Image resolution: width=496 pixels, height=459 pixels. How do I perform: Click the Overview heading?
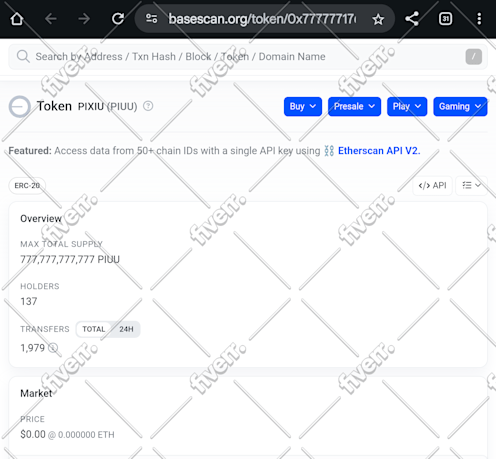point(41,219)
